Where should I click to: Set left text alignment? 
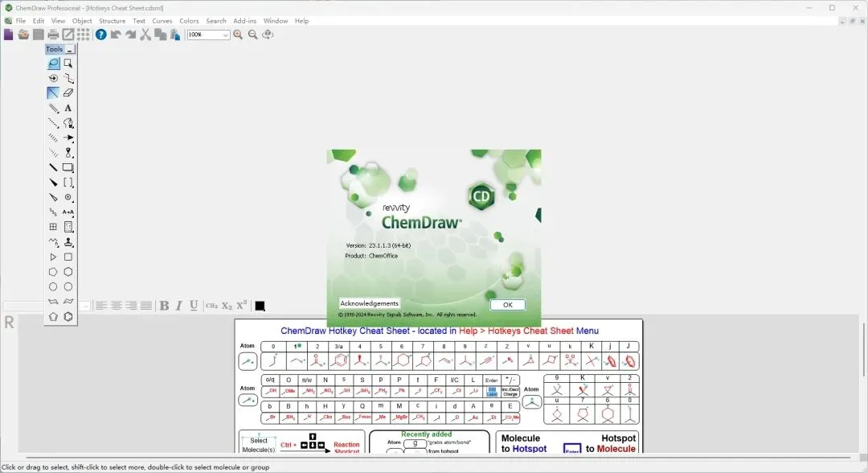coord(100,306)
